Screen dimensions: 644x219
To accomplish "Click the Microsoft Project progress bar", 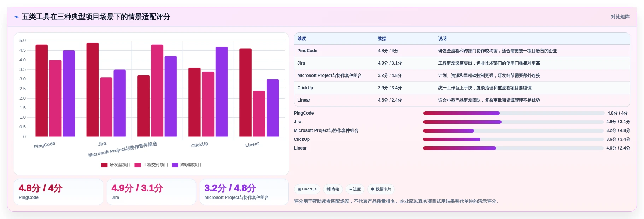I will pyautogui.click(x=513, y=131).
